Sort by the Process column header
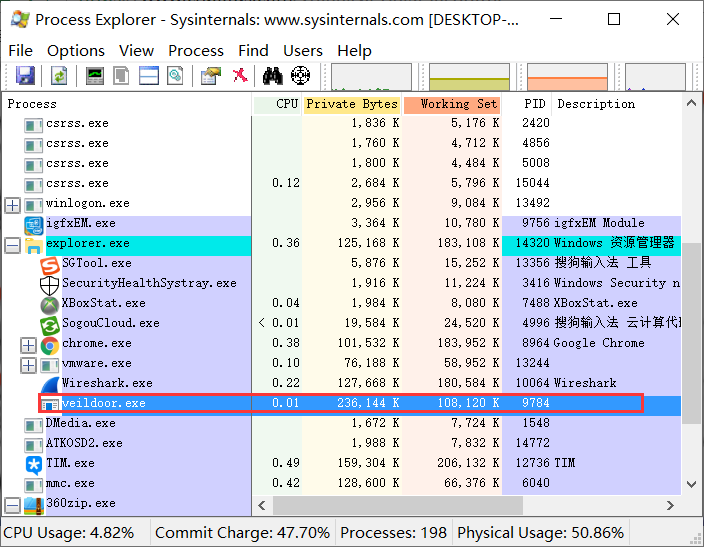Screen dimensions: 704x547 (x=127, y=104)
